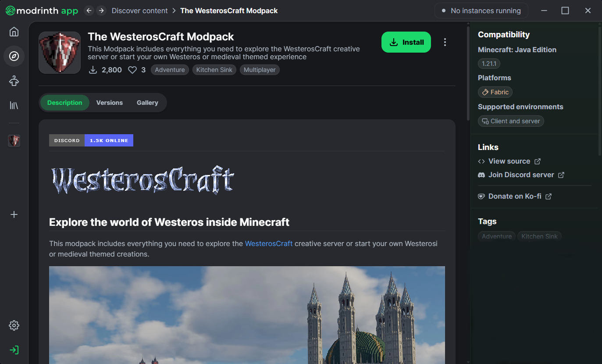602x364 pixels.
Task: Open the Library icon in sidebar
Action: 14,105
